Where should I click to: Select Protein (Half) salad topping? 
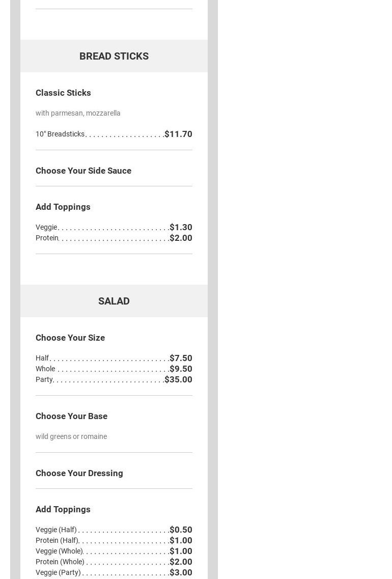57,540
